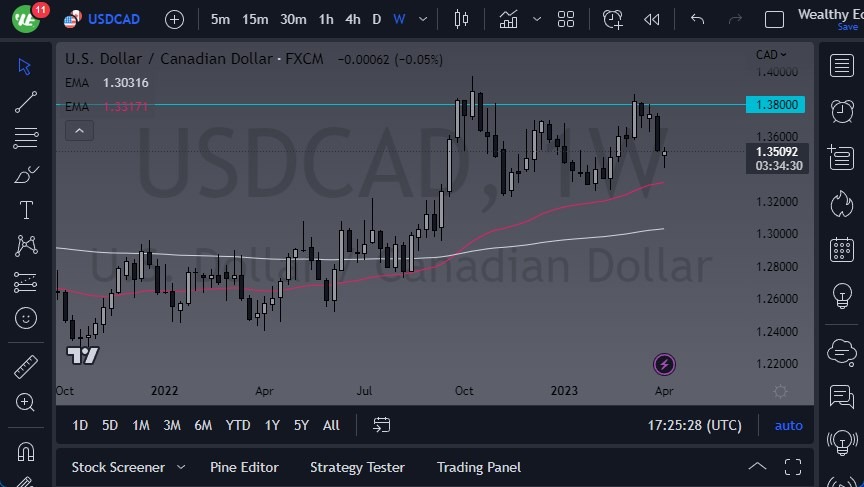Open the go to date icon
This screenshot has width=864, height=487.
pyautogui.click(x=381, y=425)
